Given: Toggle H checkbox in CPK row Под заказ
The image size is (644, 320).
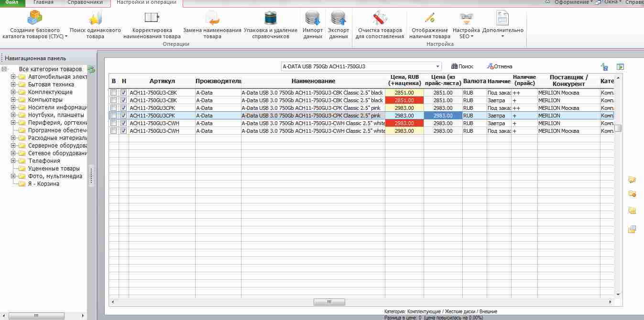Looking at the screenshot, I should pos(124,108).
